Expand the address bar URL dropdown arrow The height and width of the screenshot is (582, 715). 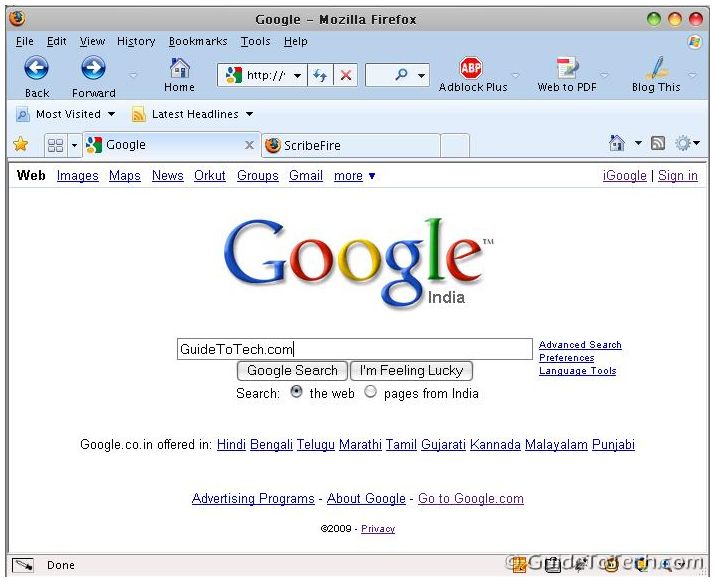click(x=297, y=75)
